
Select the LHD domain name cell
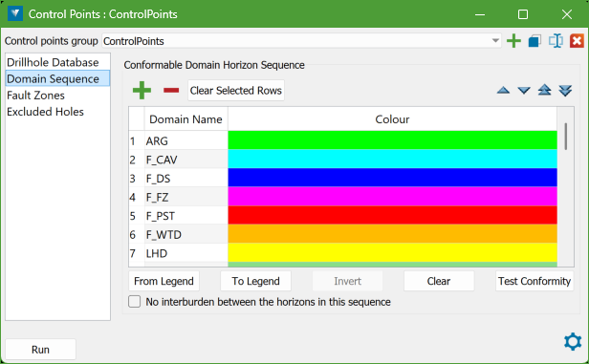tap(185, 253)
